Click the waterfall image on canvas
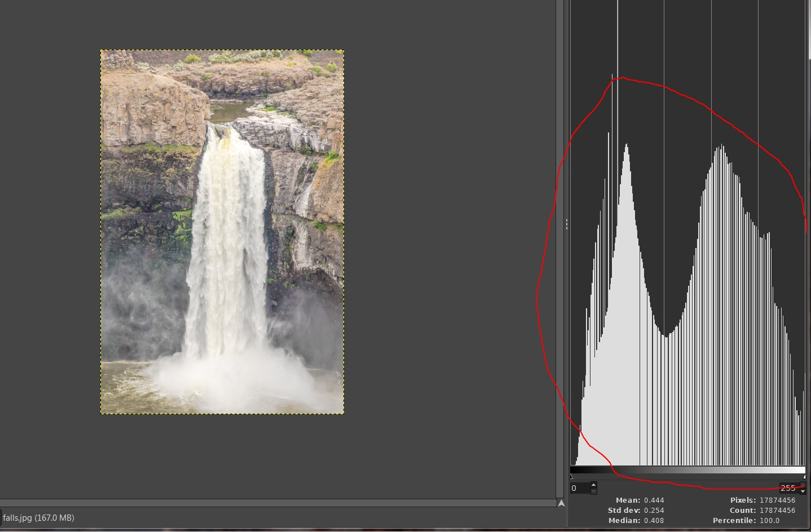811x532 pixels. pos(222,232)
